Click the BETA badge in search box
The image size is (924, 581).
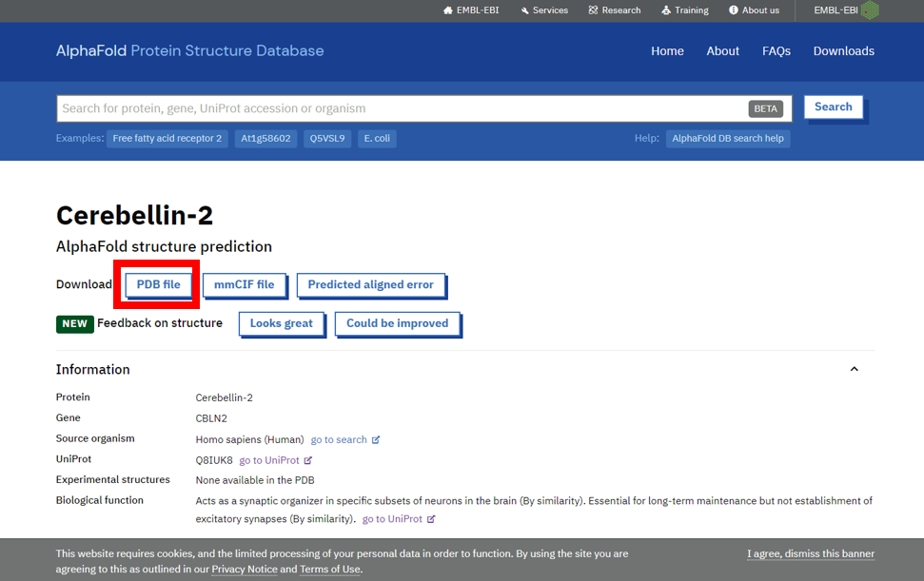(x=765, y=109)
